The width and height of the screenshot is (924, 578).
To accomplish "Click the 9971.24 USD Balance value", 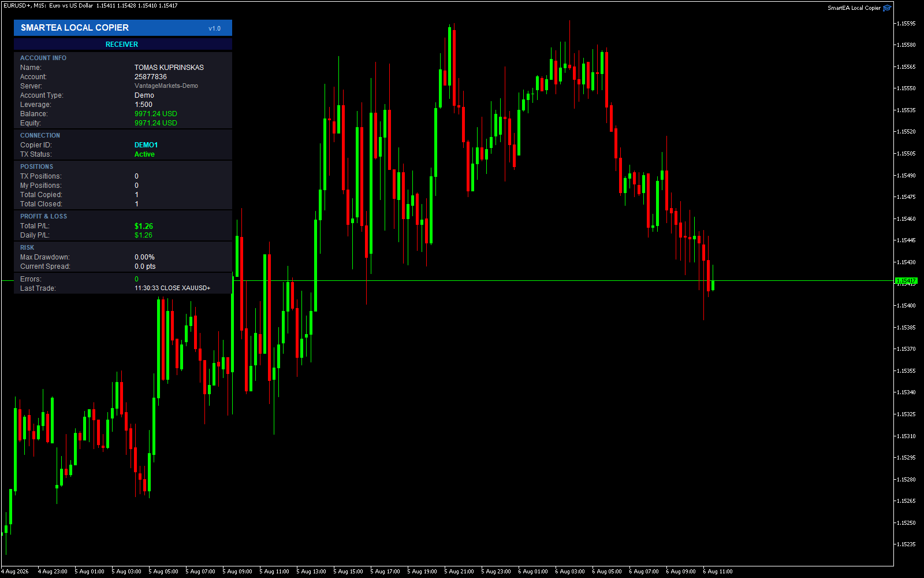I will pyautogui.click(x=156, y=114).
